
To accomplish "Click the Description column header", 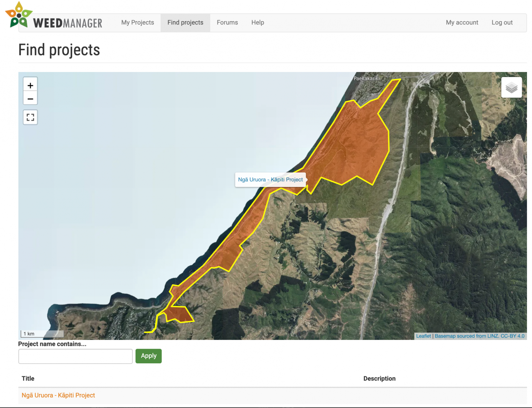I will [379, 379].
